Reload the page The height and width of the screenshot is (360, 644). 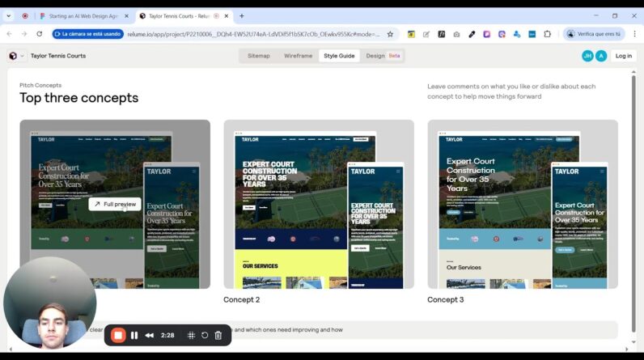point(39,34)
